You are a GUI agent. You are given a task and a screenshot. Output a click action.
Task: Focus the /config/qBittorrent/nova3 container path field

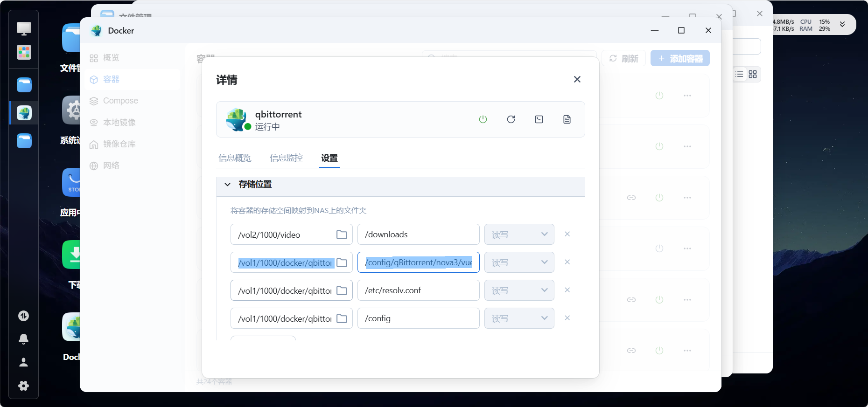click(418, 262)
